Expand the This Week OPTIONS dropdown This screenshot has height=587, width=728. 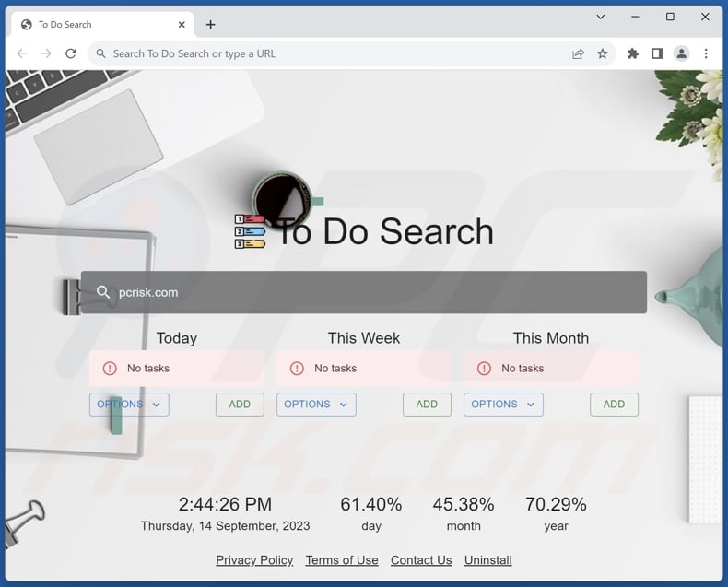(316, 405)
